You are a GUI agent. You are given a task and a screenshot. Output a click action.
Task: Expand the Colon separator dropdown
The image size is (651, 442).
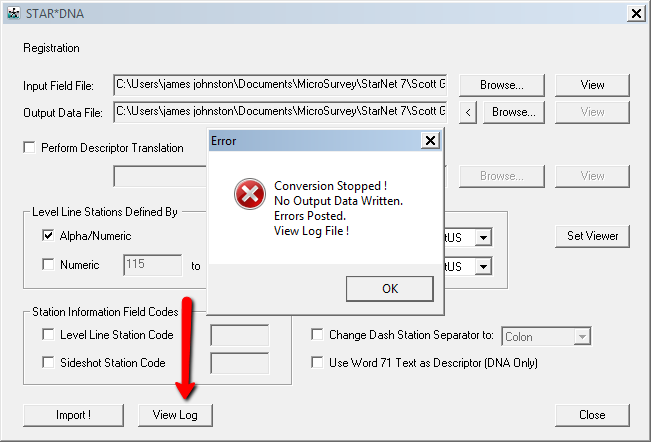tap(581, 338)
